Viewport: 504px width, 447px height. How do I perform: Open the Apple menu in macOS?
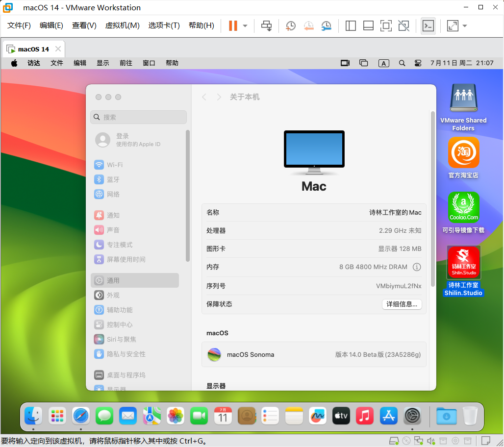(x=14, y=63)
